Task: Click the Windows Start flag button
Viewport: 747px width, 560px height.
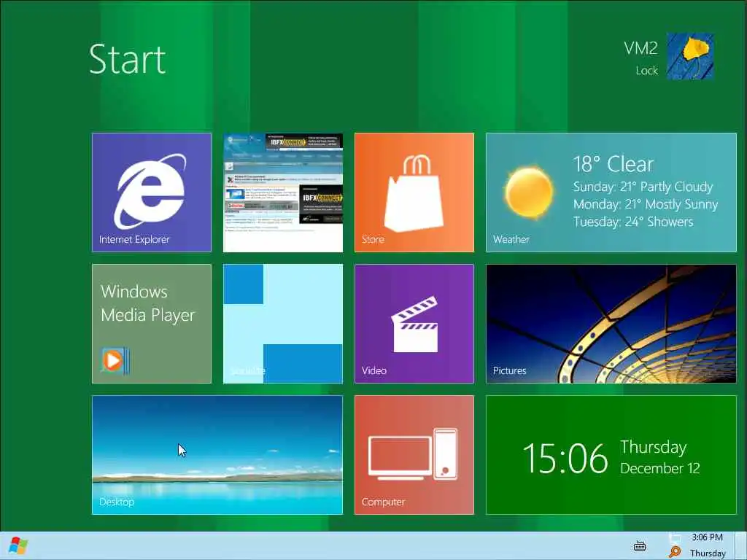Action: pyautogui.click(x=18, y=545)
